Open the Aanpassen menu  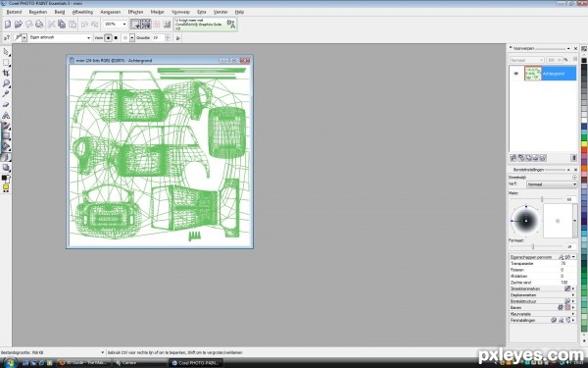coord(110,12)
